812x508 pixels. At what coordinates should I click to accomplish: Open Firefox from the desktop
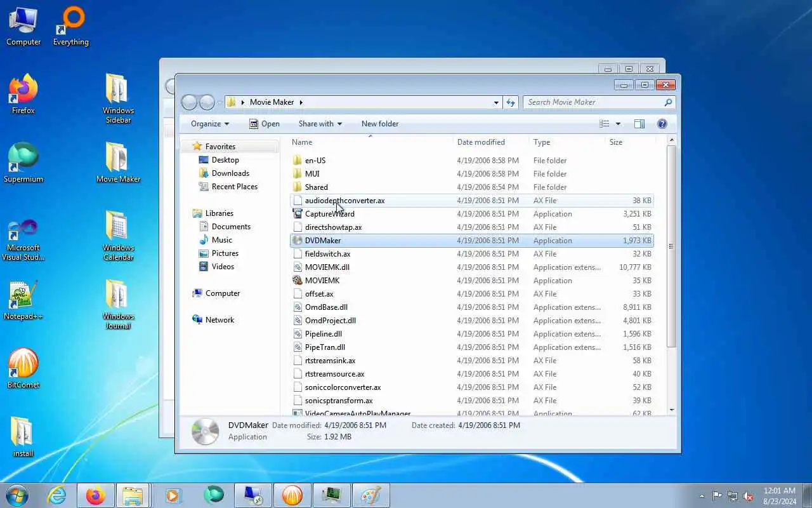23,95
